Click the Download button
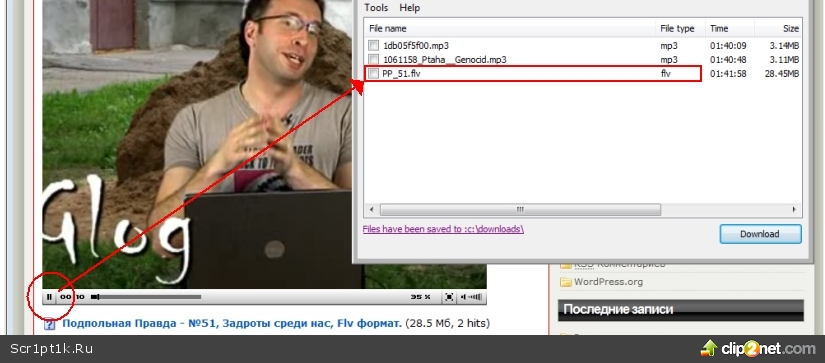Image resolution: width=825 pixels, height=363 pixels. tap(760, 234)
